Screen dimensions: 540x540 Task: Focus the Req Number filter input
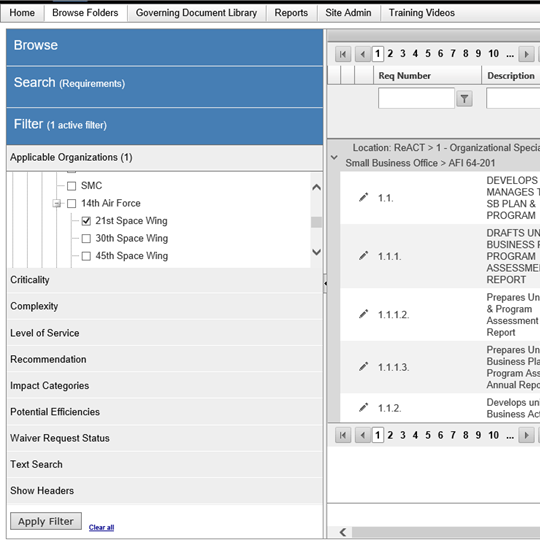(x=416, y=98)
